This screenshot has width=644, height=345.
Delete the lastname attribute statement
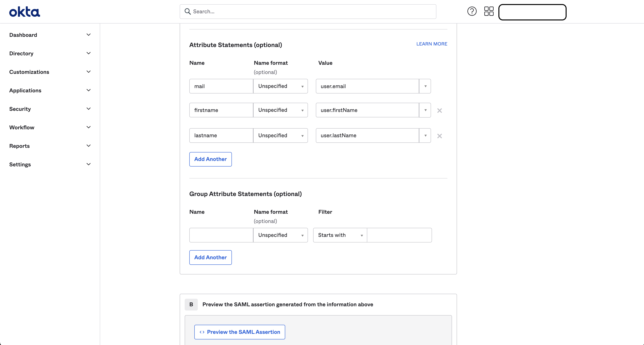[439, 136]
